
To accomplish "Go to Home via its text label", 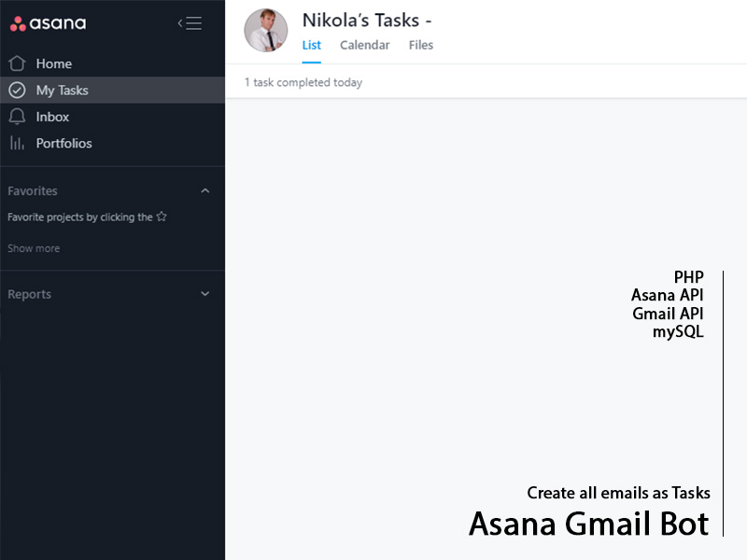I will [x=53, y=63].
